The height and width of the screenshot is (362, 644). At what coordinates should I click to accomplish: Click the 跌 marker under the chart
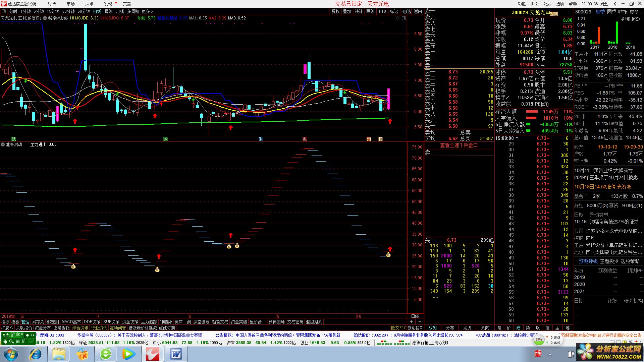[x=13, y=139]
